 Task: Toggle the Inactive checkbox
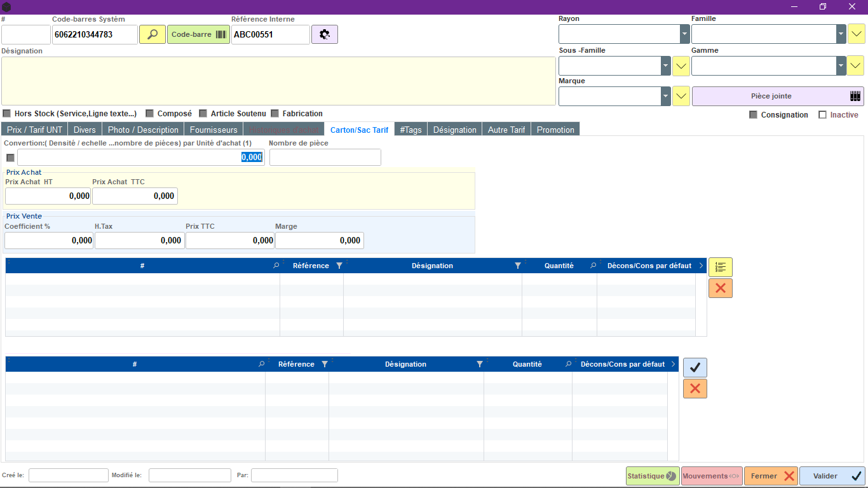tap(823, 115)
